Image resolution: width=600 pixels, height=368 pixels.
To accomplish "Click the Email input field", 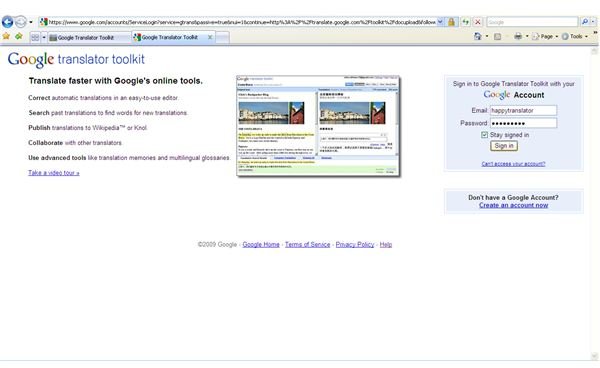I will [x=523, y=110].
